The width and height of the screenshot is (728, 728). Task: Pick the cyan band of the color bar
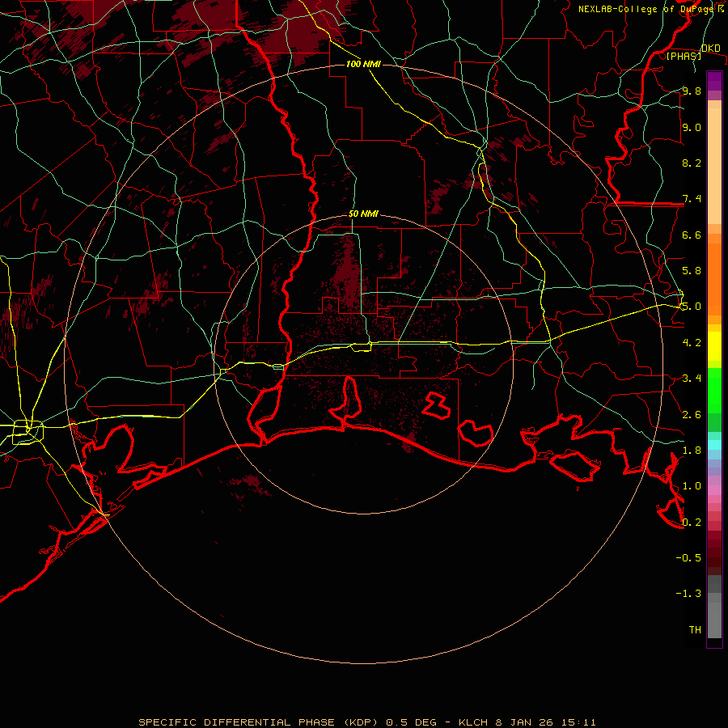714,445
